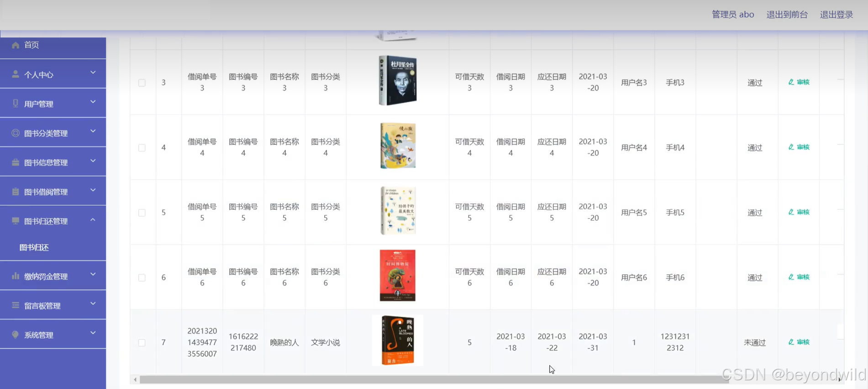Click the 1616222217480 book number cell

click(243, 342)
